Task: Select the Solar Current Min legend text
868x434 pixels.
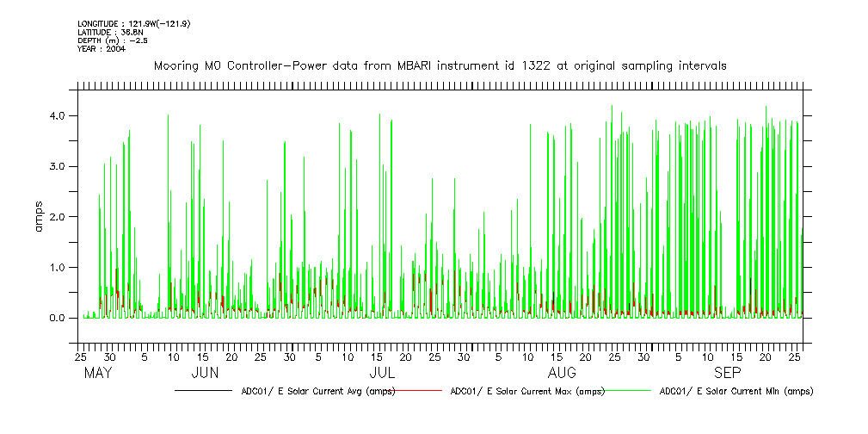Action: 736,392
